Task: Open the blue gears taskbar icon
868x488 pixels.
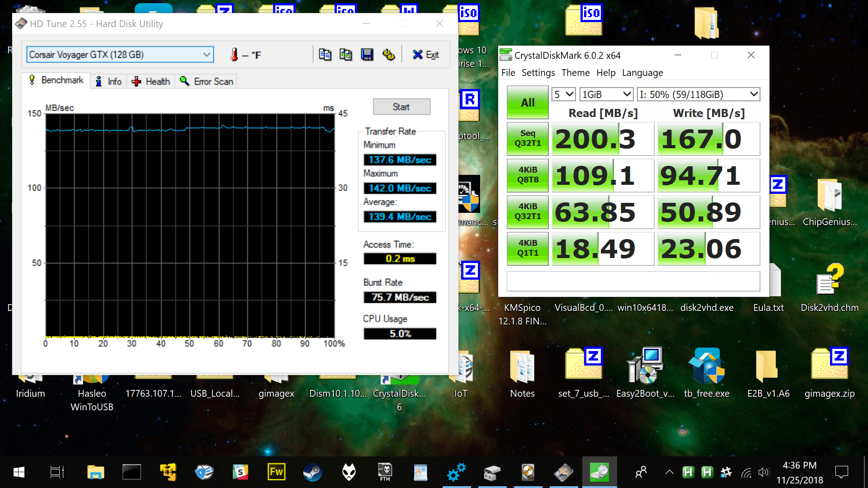Action: click(x=456, y=473)
